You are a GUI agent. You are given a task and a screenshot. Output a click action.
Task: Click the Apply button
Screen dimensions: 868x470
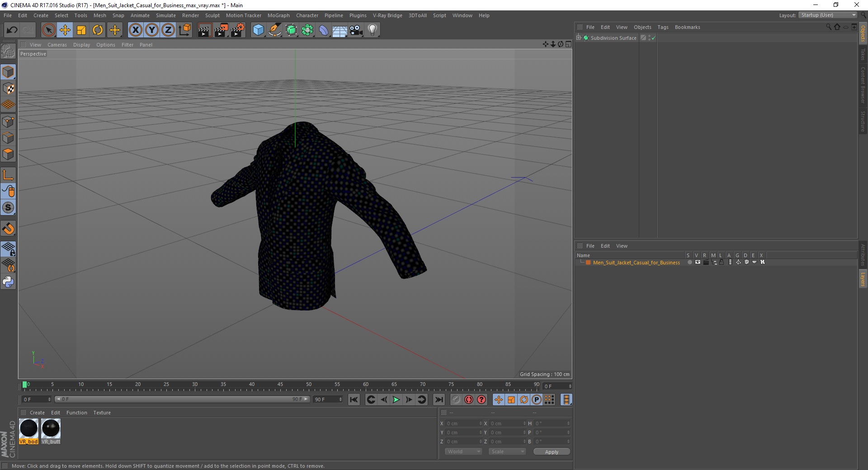pos(552,451)
